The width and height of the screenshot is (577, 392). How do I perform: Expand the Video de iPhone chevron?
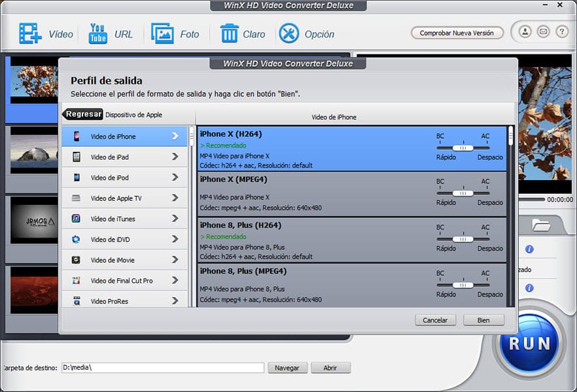pos(175,136)
